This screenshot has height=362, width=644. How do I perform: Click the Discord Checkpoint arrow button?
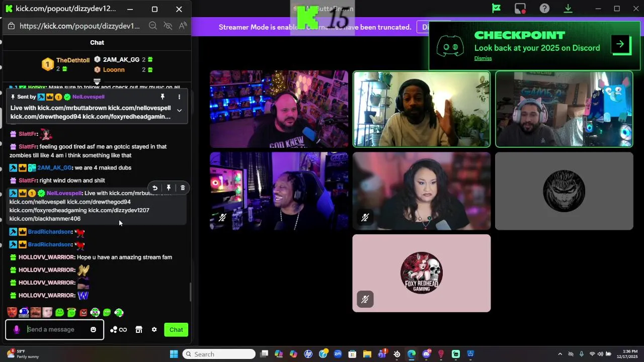pyautogui.click(x=620, y=44)
